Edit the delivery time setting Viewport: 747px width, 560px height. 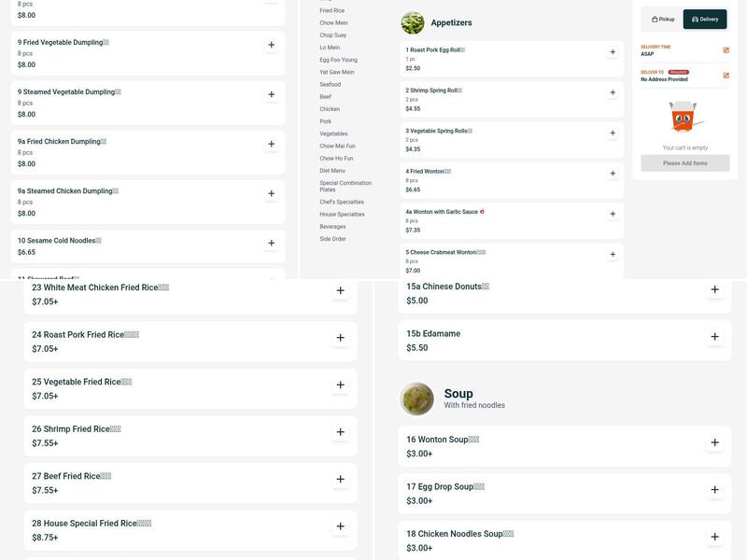[x=726, y=50]
